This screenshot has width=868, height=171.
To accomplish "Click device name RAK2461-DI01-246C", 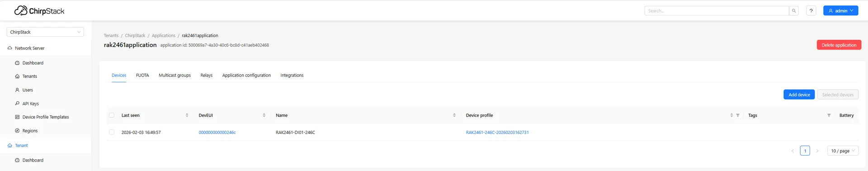I will 295,133.
